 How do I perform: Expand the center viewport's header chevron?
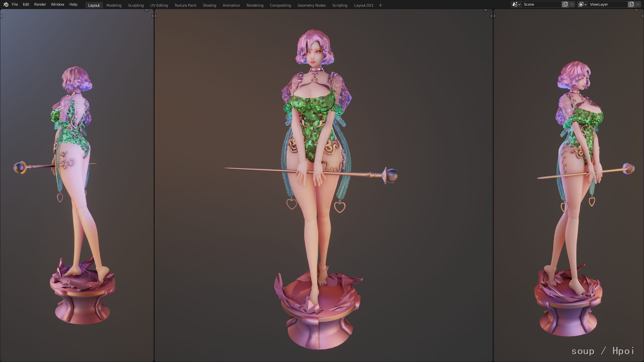pyautogui.click(x=485, y=10)
